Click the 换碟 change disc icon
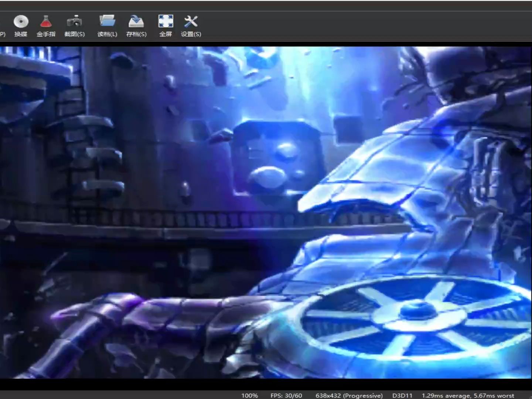Image resolution: width=532 pixels, height=399 pixels. pos(21,25)
